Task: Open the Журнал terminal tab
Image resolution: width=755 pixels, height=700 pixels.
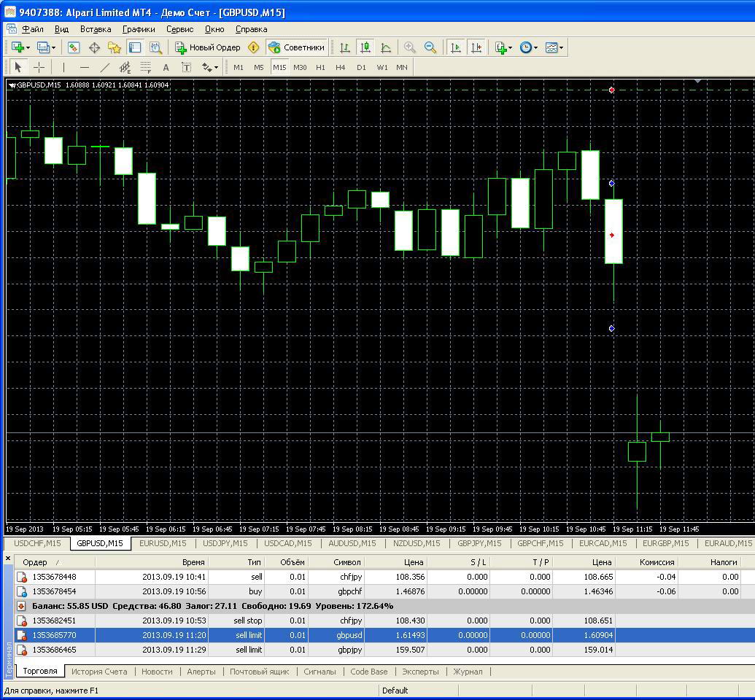Action: click(468, 671)
